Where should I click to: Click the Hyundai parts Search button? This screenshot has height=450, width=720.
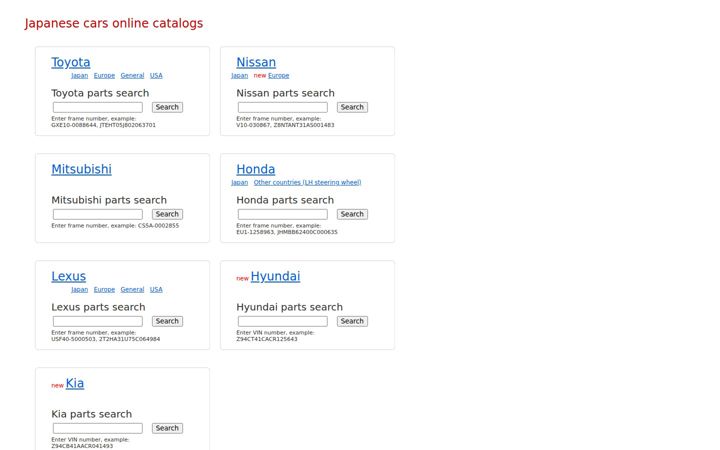tap(352, 321)
